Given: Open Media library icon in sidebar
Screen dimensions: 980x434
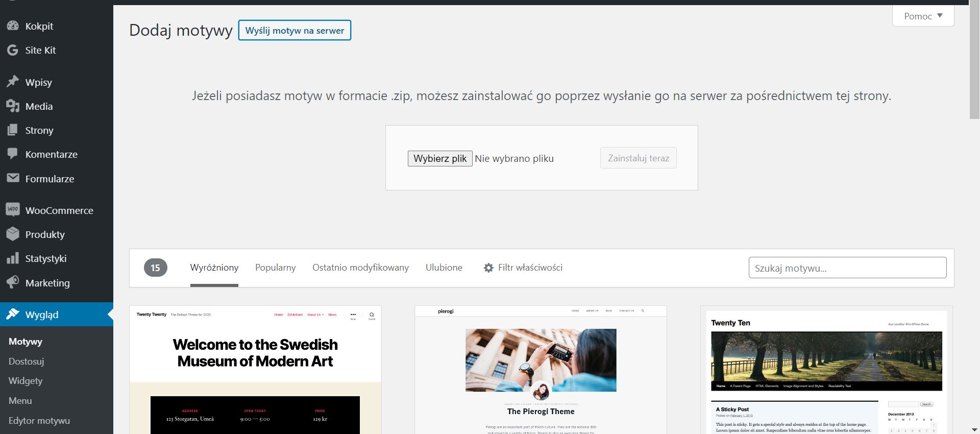Looking at the screenshot, I should click(x=13, y=106).
